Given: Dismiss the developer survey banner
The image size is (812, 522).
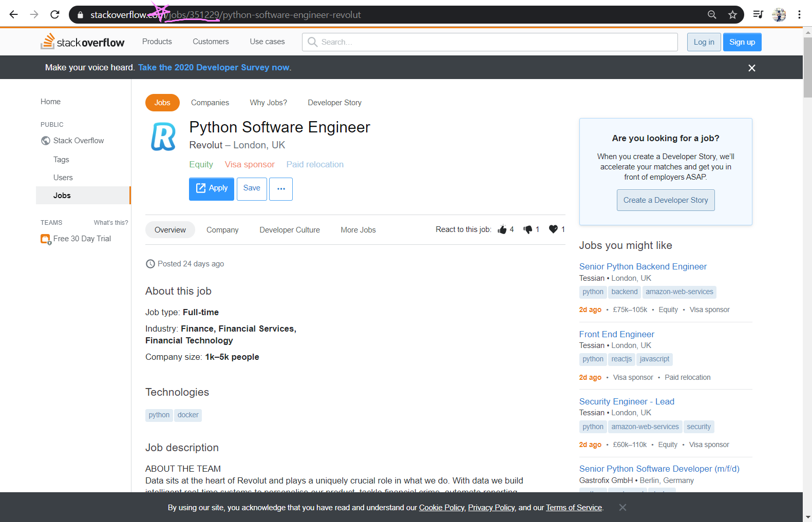Looking at the screenshot, I should (752, 68).
